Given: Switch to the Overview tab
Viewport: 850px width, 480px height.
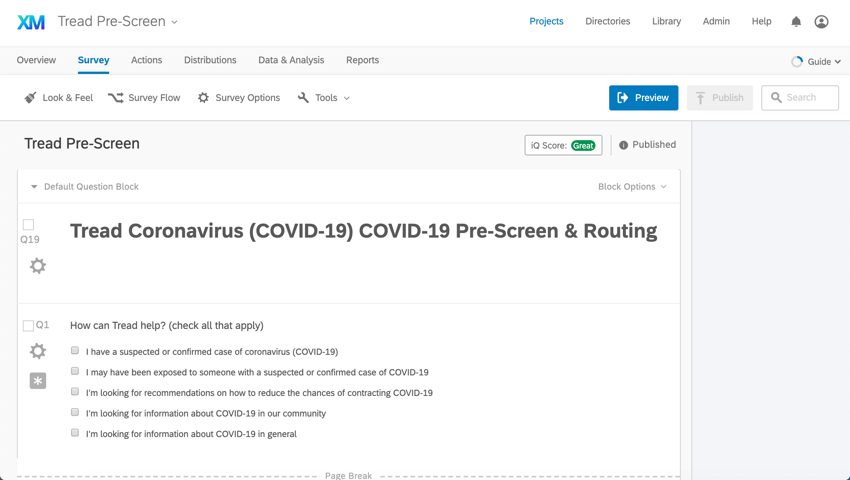Looking at the screenshot, I should (x=36, y=60).
